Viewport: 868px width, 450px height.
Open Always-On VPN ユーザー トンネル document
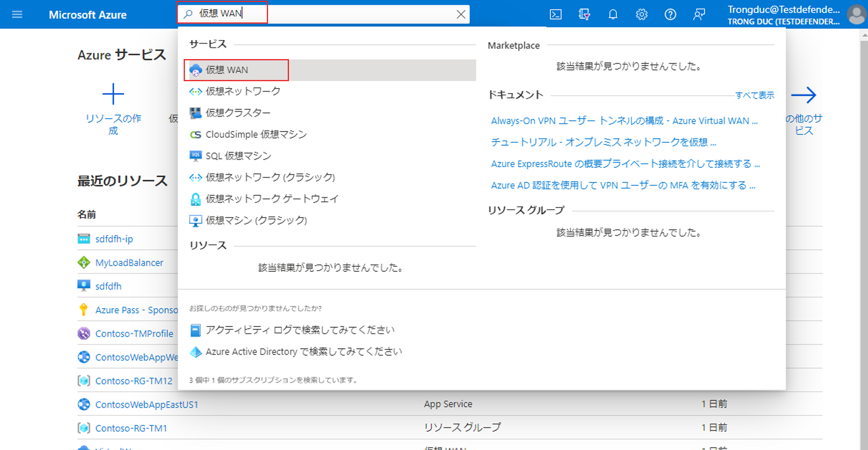tap(624, 121)
